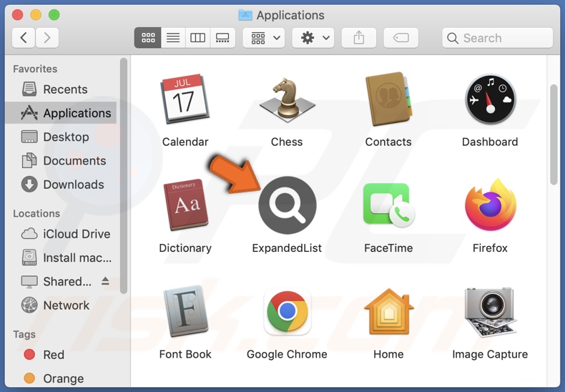Viewport: 565px width, 392px height.
Task: Close the Finder window
Action: click(x=17, y=15)
